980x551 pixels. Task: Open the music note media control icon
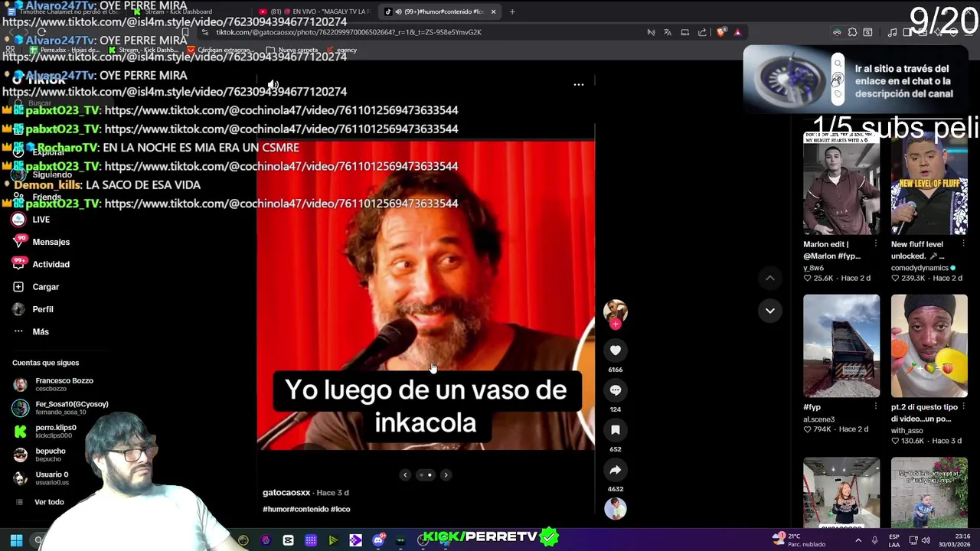click(892, 32)
